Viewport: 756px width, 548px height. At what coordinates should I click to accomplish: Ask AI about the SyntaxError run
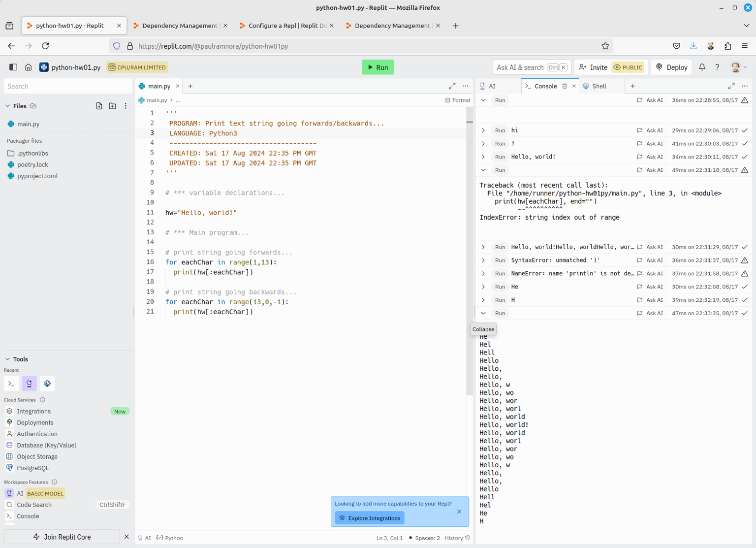(x=650, y=260)
